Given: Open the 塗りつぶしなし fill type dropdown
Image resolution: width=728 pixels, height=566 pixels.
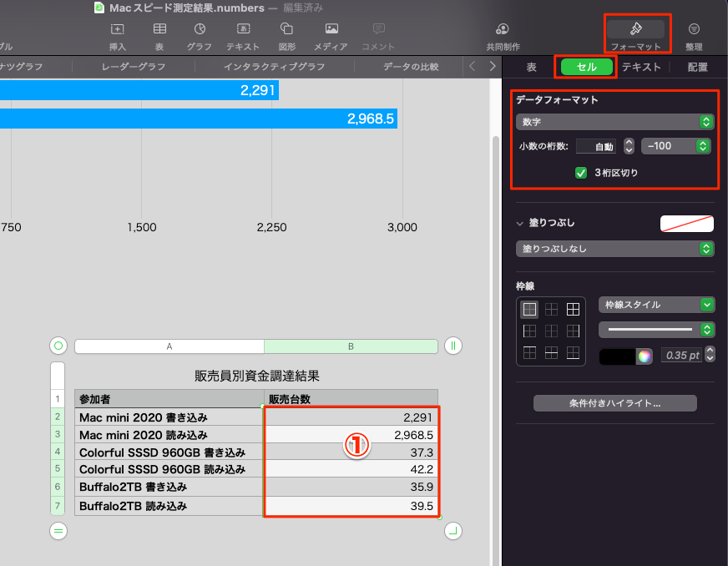Looking at the screenshot, I should (x=614, y=249).
